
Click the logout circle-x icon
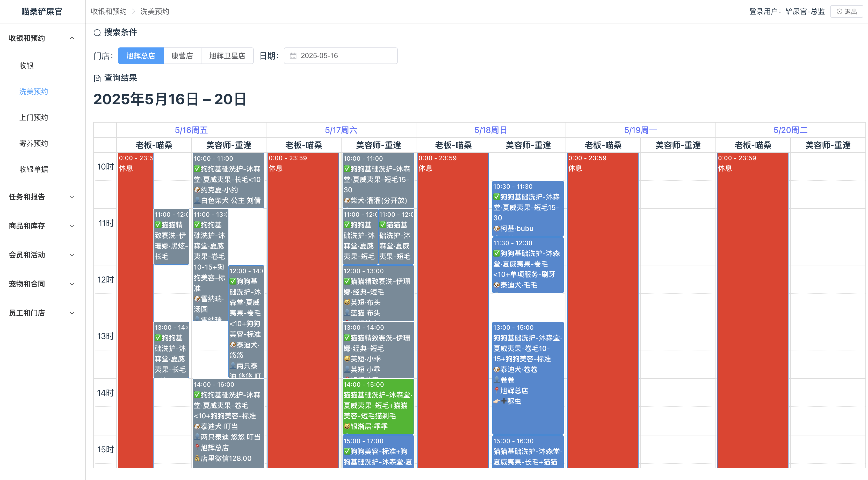[x=839, y=12]
